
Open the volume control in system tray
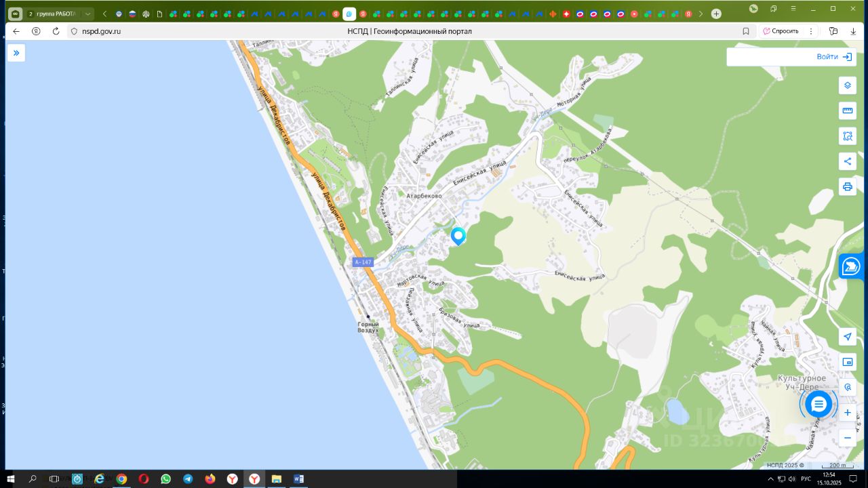point(791,479)
